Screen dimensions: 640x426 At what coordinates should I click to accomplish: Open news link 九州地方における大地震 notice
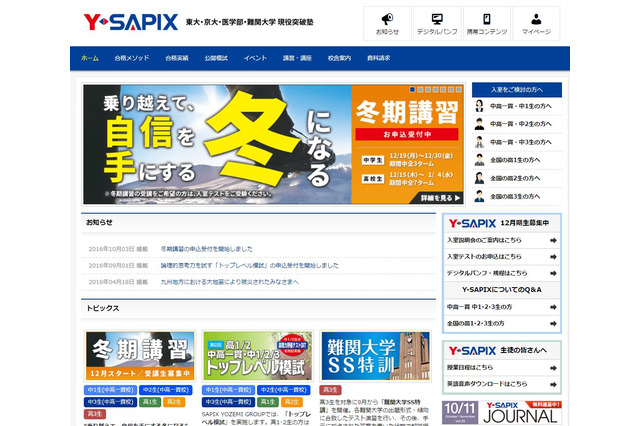pos(229,282)
